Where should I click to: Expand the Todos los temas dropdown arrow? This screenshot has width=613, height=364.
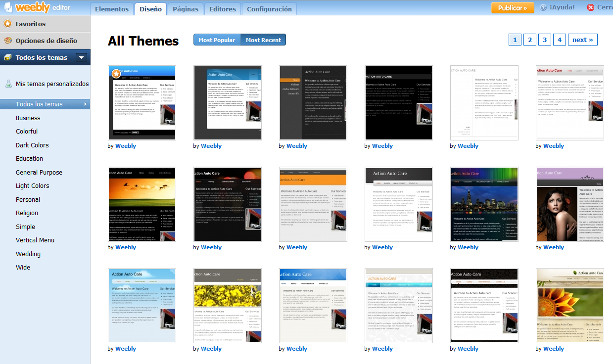pyautogui.click(x=81, y=57)
